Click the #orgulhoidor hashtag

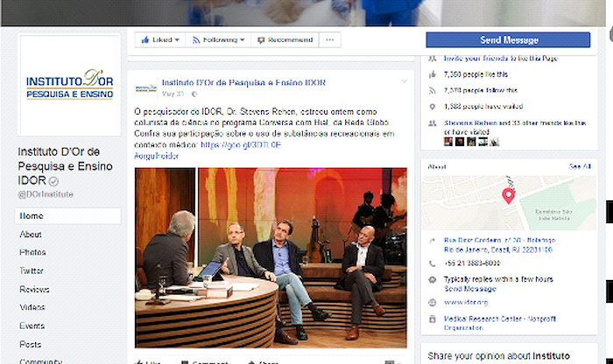157,156
